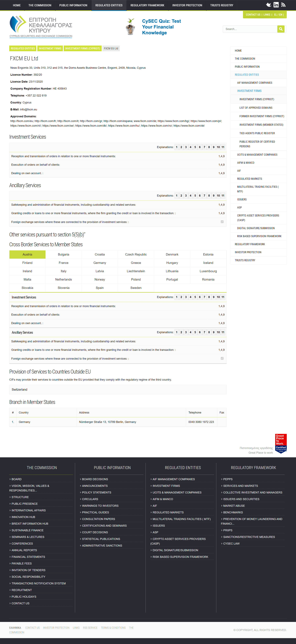This screenshot has width=296, height=644.
Task: Toggle Foreign exchange services checkbox under Ancillary Services
Action: pyautogui.click(x=222, y=222)
